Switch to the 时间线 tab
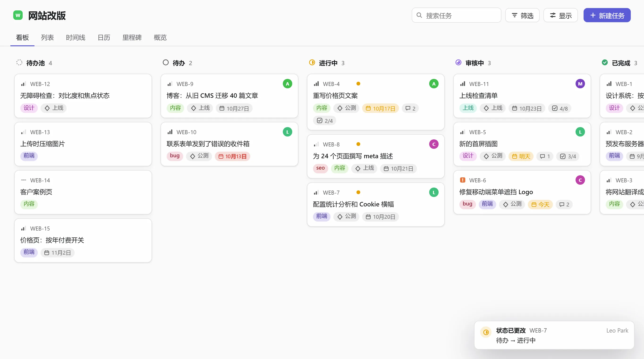 tap(76, 38)
